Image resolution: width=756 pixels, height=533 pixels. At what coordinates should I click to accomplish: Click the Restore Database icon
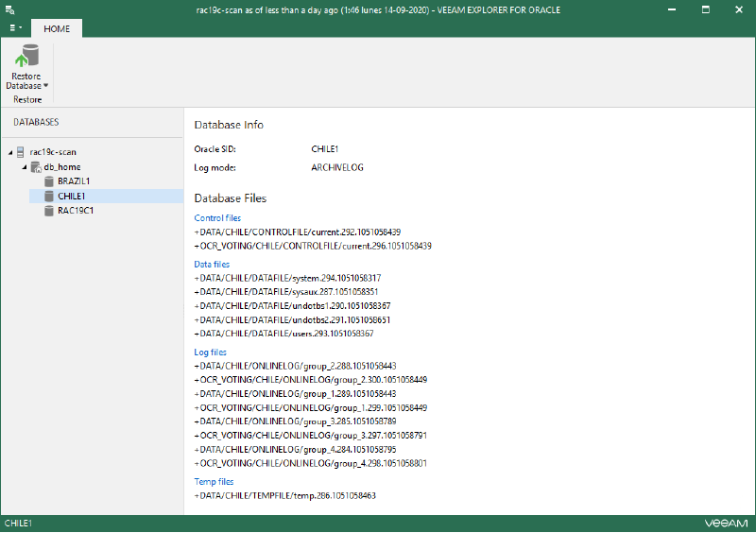pyautogui.click(x=27, y=56)
